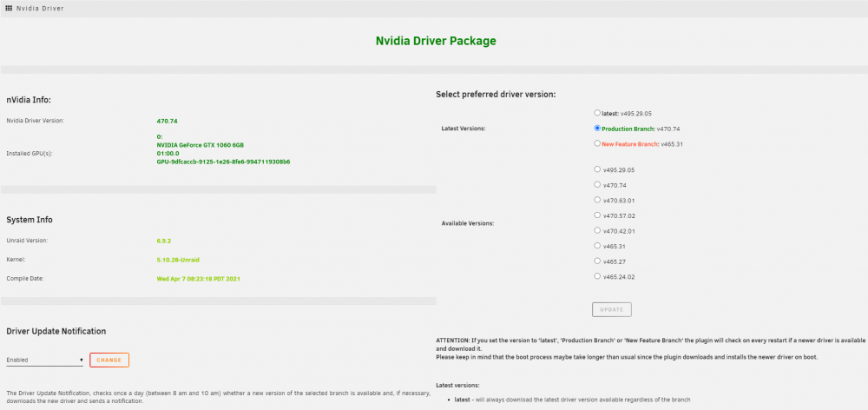Click the Nvidia Driver grid icon
The width and height of the screenshot is (868, 410).
(x=9, y=9)
